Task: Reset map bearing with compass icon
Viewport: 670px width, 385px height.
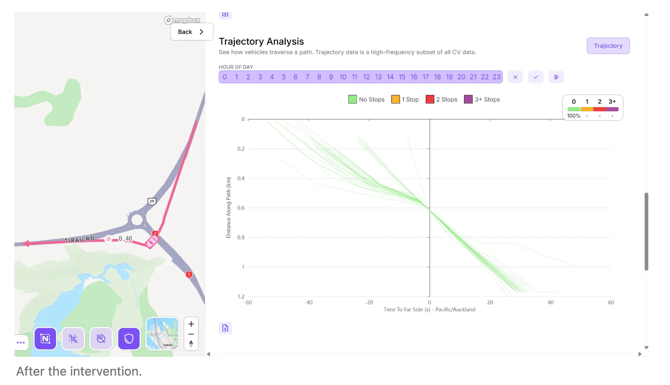Action: pos(191,344)
